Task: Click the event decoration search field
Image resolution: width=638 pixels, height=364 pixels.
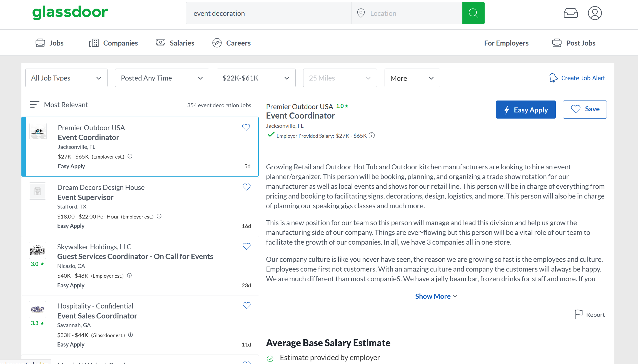Action: click(269, 13)
